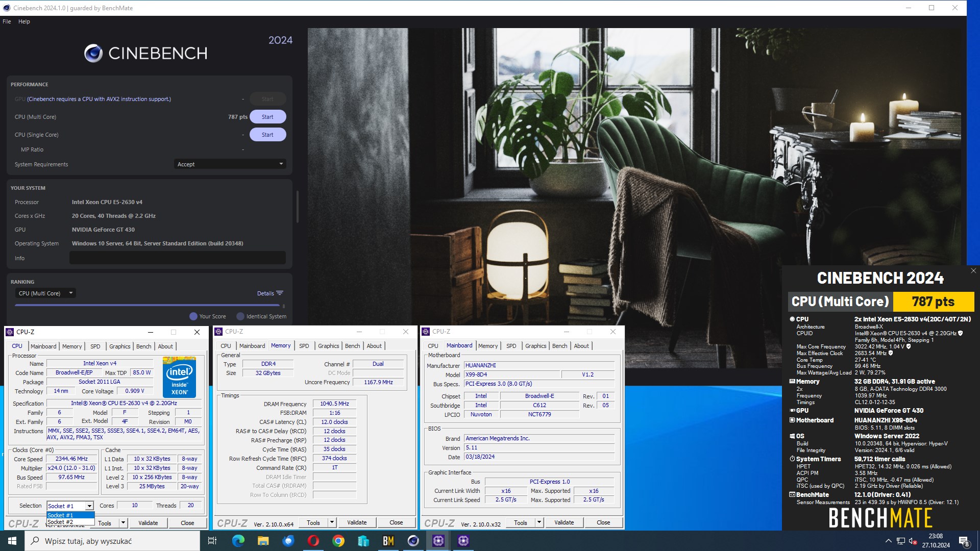Image resolution: width=980 pixels, height=551 pixels.
Task: Select the second CPU-Z taskbar icon
Action: coord(463,541)
